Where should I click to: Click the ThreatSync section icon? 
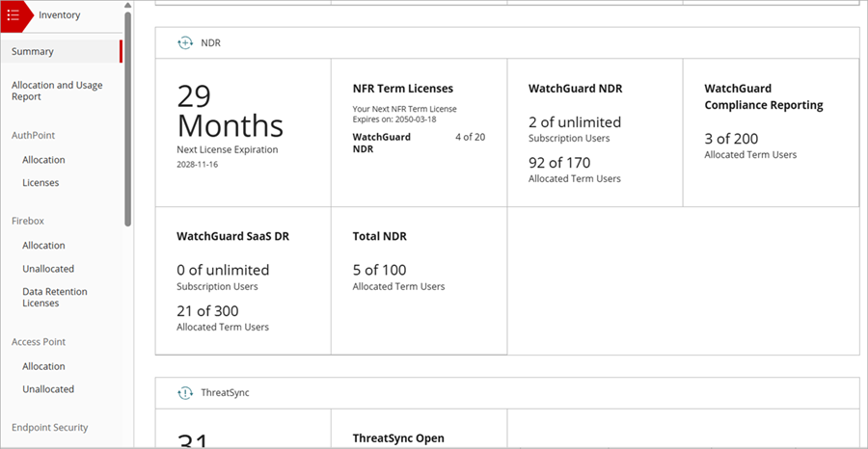click(185, 393)
